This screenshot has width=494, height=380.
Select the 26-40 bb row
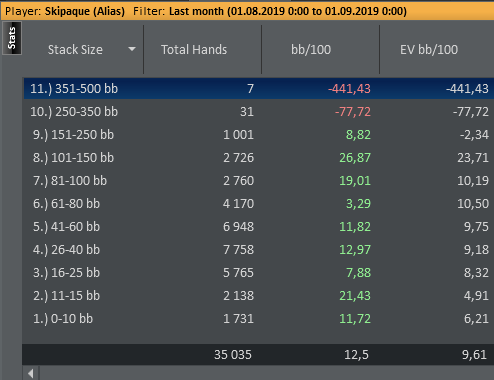[x=259, y=250]
